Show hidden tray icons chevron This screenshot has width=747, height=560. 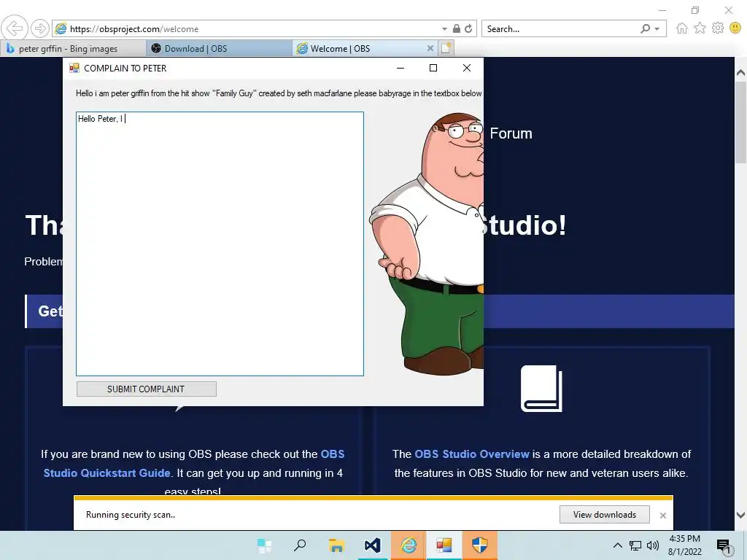pyautogui.click(x=617, y=545)
